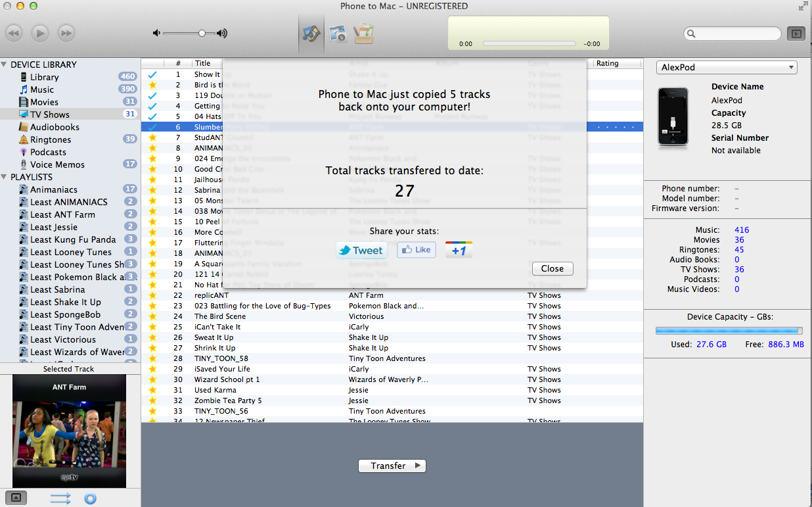This screenshot has height=507, width=812.
Task: Open the photos toolbar icon
Action: (338, 34)
